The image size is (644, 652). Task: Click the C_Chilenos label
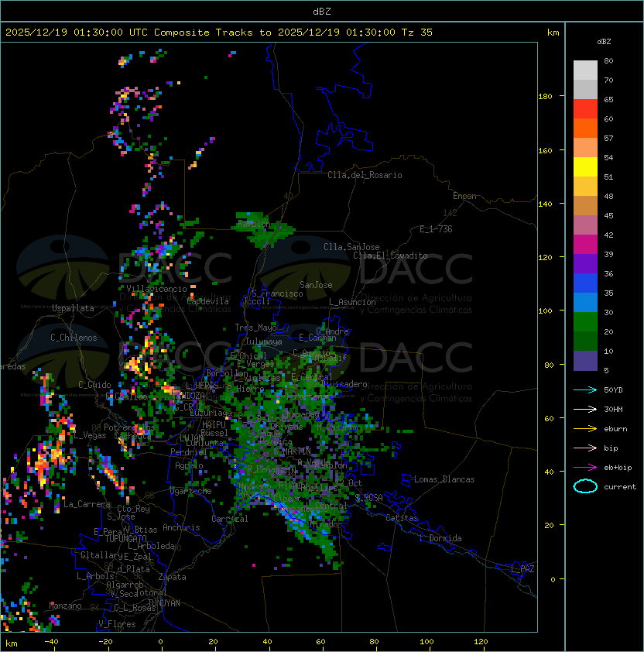click(x=74, y=338)
